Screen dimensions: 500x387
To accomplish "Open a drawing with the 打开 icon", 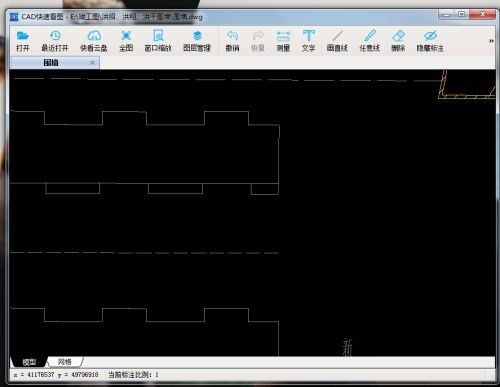I will click(x=23, y=41).
